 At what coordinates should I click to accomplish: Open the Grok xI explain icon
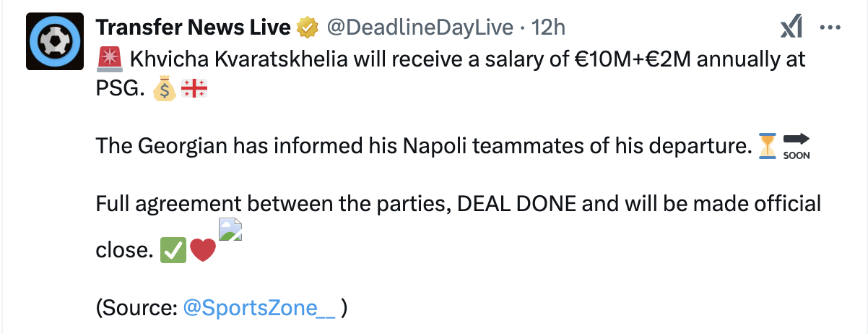click(x=792, y=28)
